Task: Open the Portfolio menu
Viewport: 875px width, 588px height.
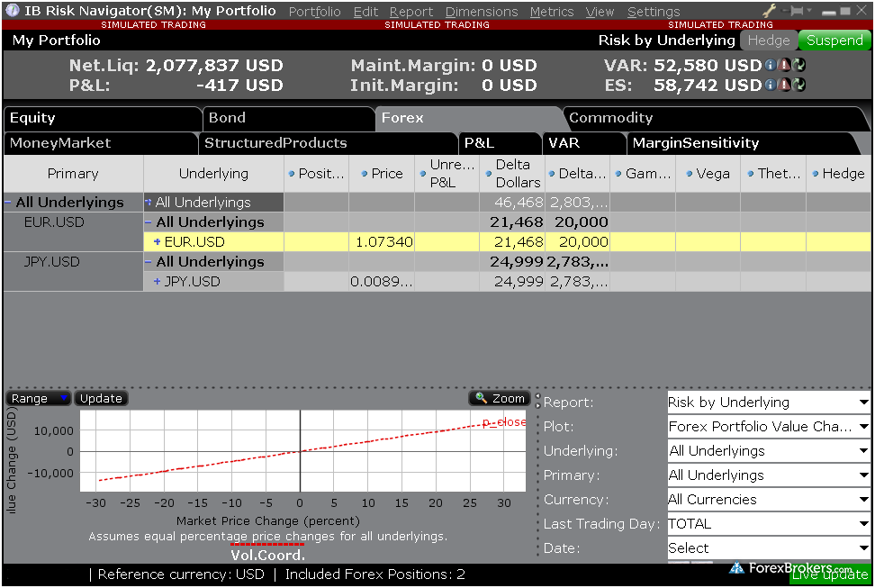Action: [315, 12]
